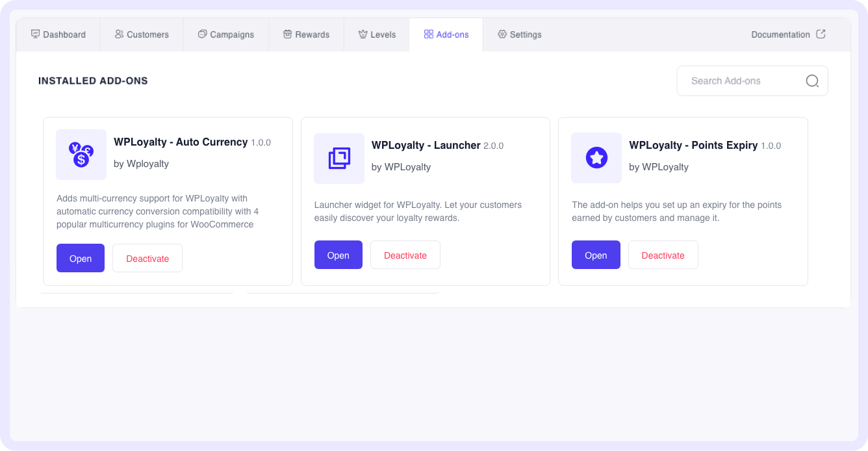Image resolution: width=868 pixels, height=451 pixels.
Task: Deactivate the Points Expiry add-on
Action: (x=663, y=255)
